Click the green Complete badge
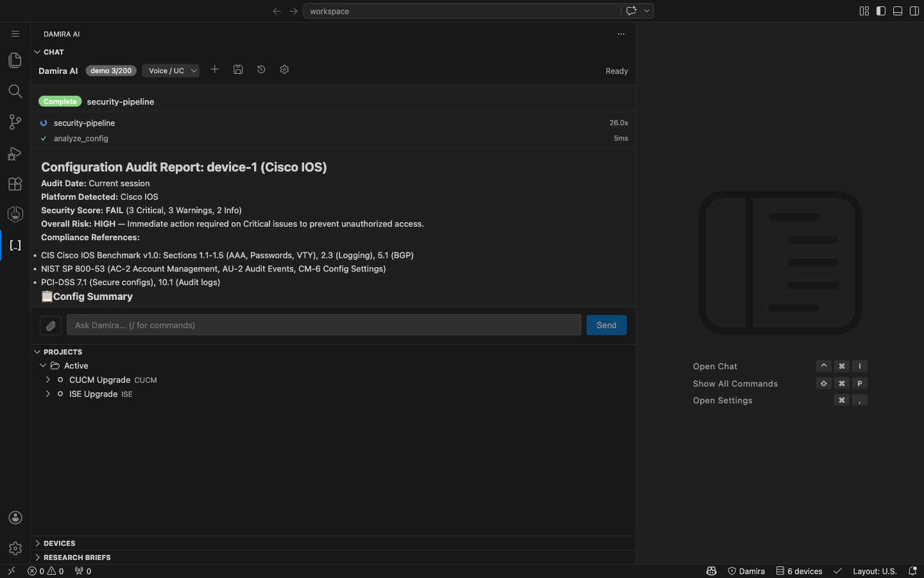 click(60, 101)
